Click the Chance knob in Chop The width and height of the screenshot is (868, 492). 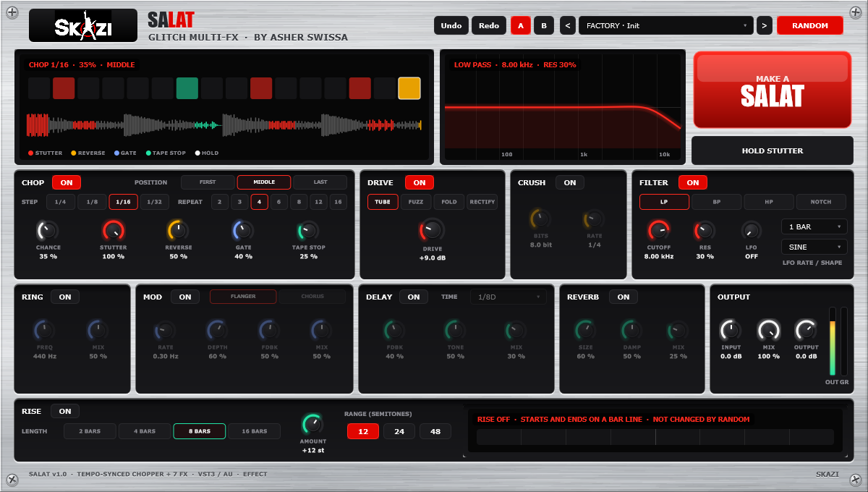pos(48,231)
